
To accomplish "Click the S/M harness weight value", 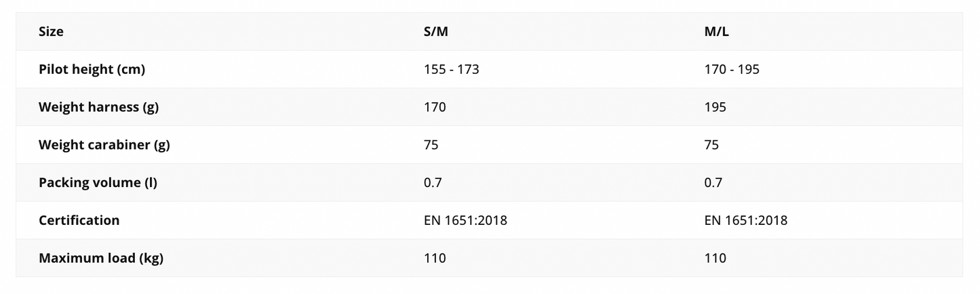I will [435, 107].
